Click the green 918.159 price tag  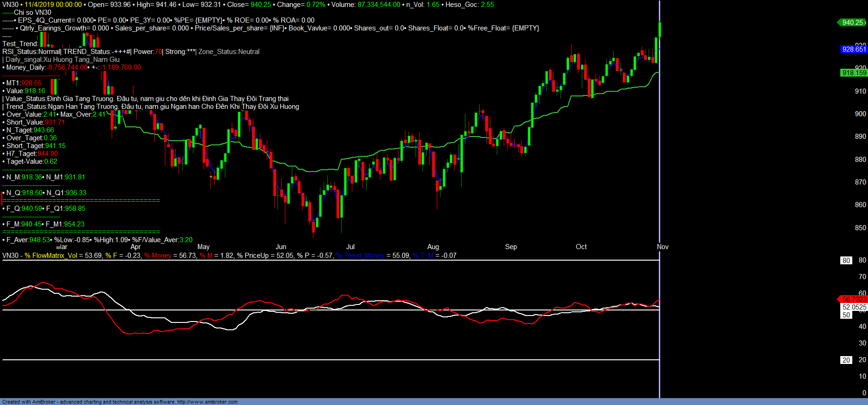854,73
